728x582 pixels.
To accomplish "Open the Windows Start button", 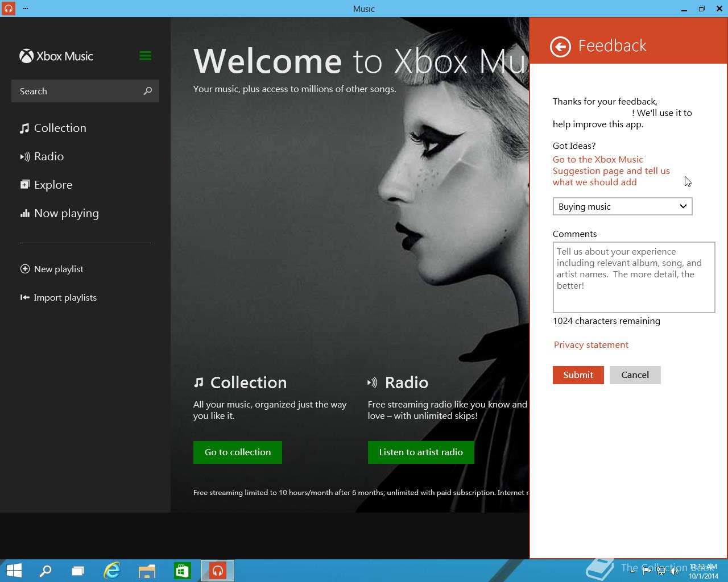I will (x=14, y=571).
